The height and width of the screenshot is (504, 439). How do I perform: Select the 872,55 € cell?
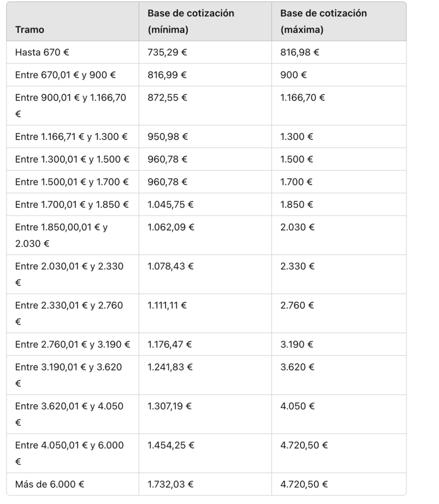pos(167,97)
